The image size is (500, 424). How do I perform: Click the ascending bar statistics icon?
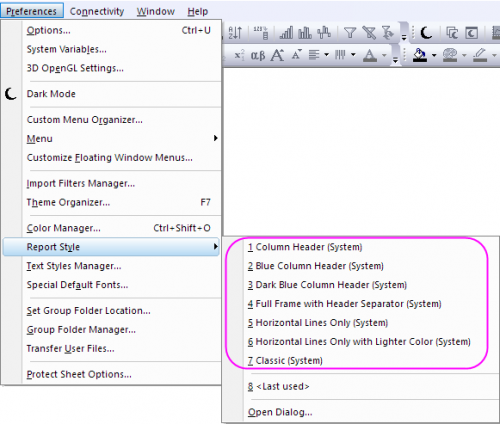(286, 33)
